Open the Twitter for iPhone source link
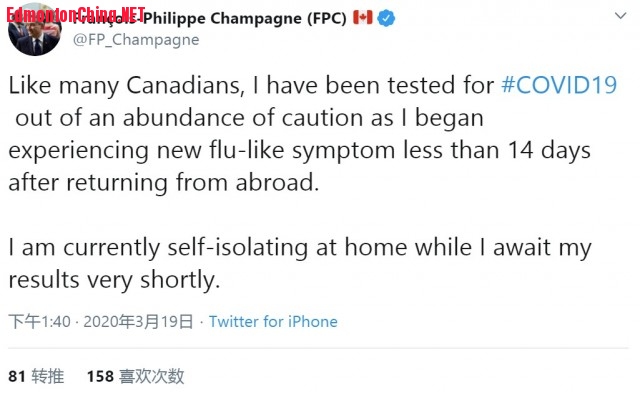The image size is (640, 393). (273, 322)
